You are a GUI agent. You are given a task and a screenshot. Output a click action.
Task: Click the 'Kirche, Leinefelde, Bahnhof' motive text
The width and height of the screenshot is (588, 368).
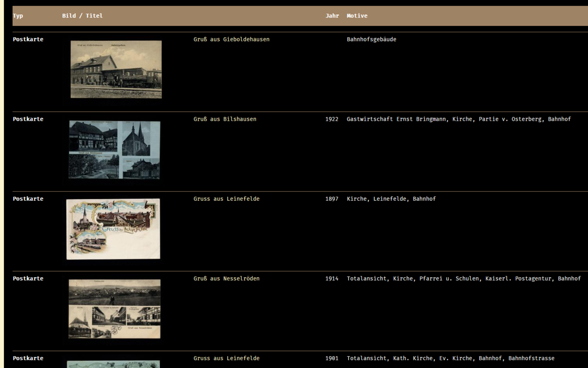(391, 199)
